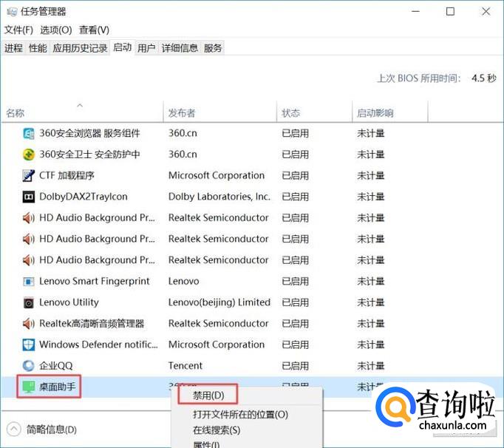
Task: Select the CTF 加载程序 row name
Action: coord(67,176)
